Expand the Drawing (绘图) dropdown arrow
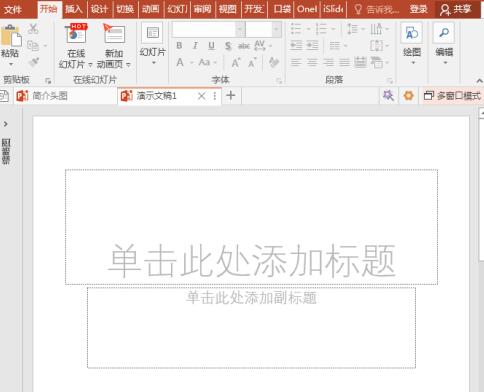The image size is (484, 392). [413, 63]
